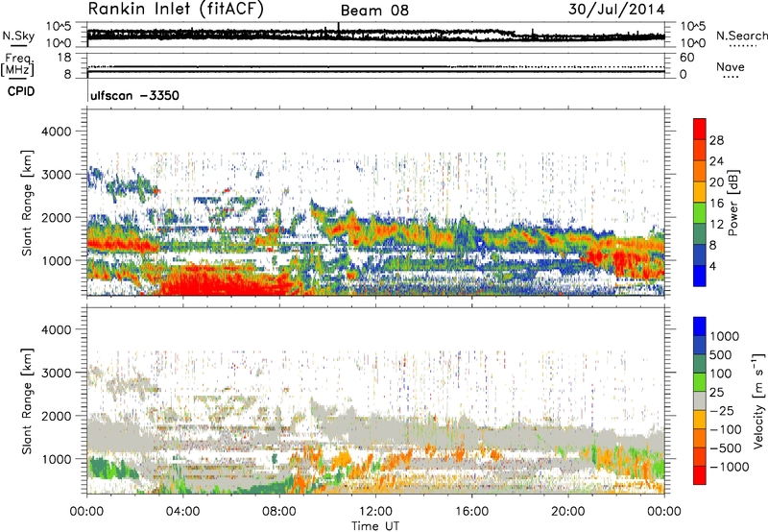The height and width of the screenshot is (532, 768).
Task: Click the 'CPID' label
Action: pos(21,91)
